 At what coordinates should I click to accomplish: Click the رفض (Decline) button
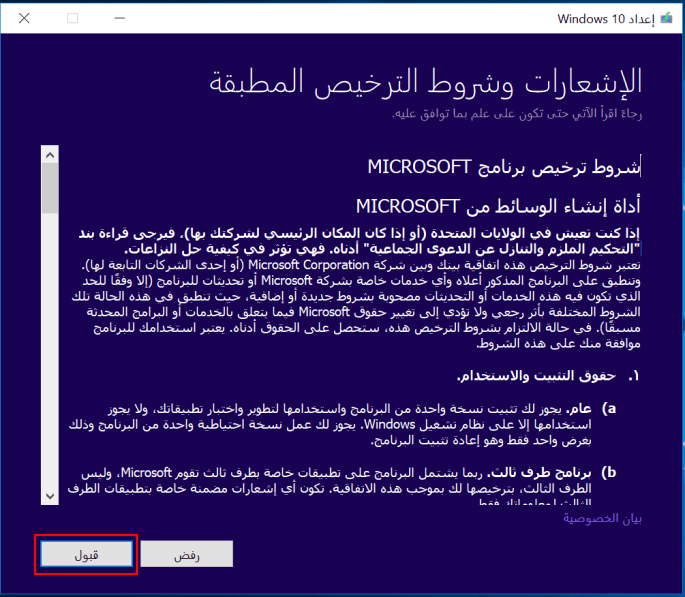[187, 554]
